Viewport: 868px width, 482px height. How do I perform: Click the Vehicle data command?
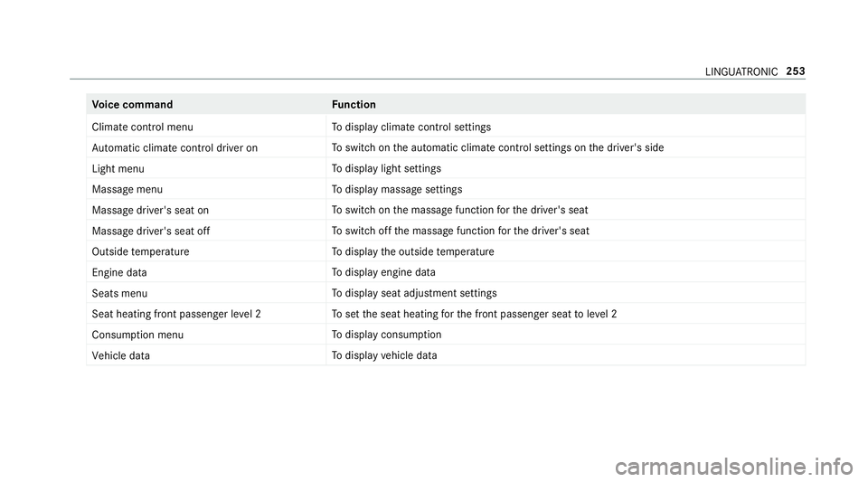(120, 355)
